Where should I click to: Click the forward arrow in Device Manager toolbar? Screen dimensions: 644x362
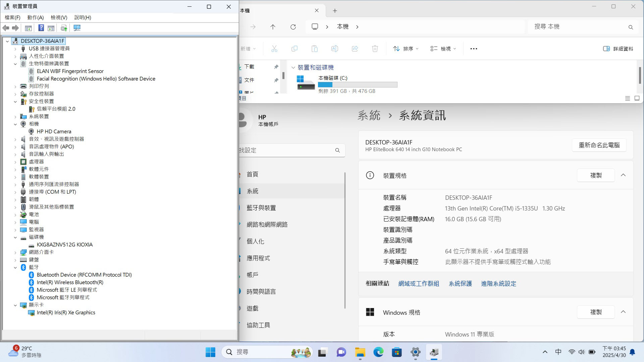point(15,28)
